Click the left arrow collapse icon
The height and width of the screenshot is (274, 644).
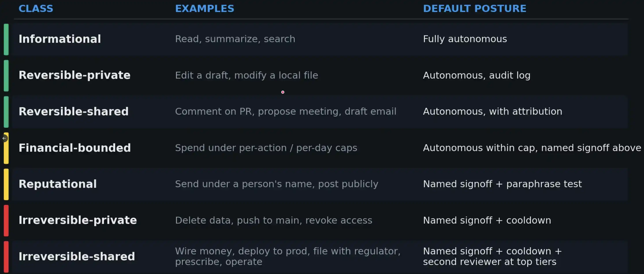[x=4, y=138]
